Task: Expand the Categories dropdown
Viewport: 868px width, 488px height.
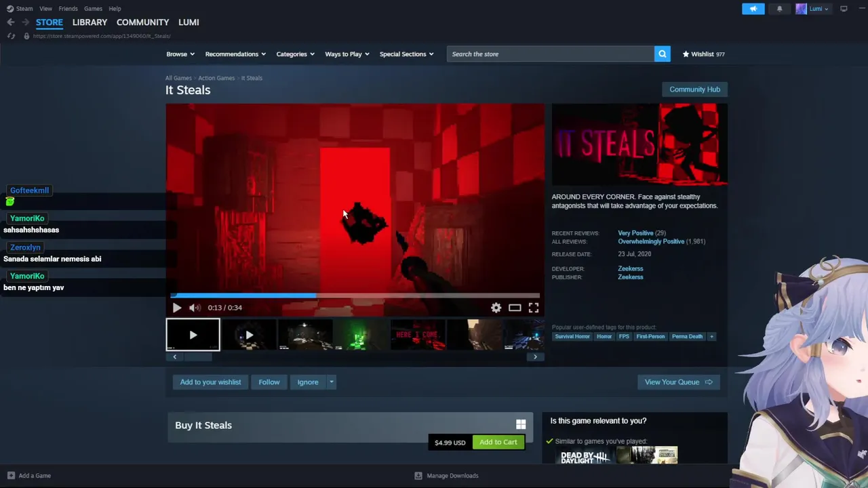Action: [x=295, y=54]
